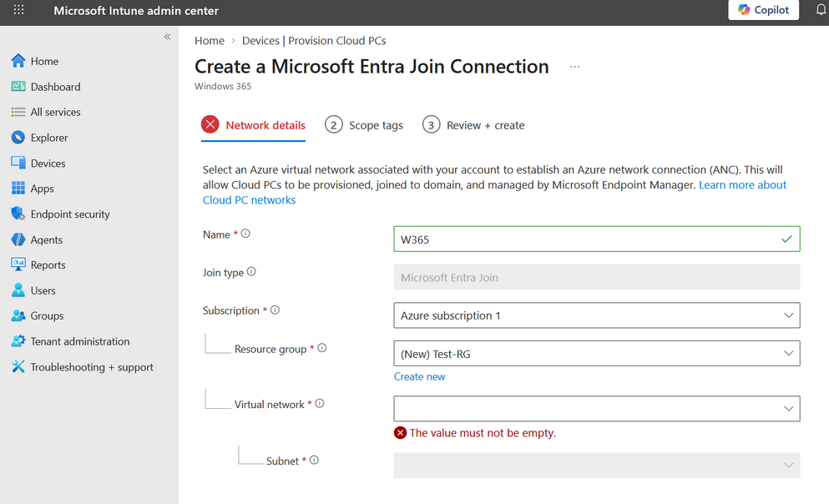Click the disabled Join type field

(x=596, y=277)
